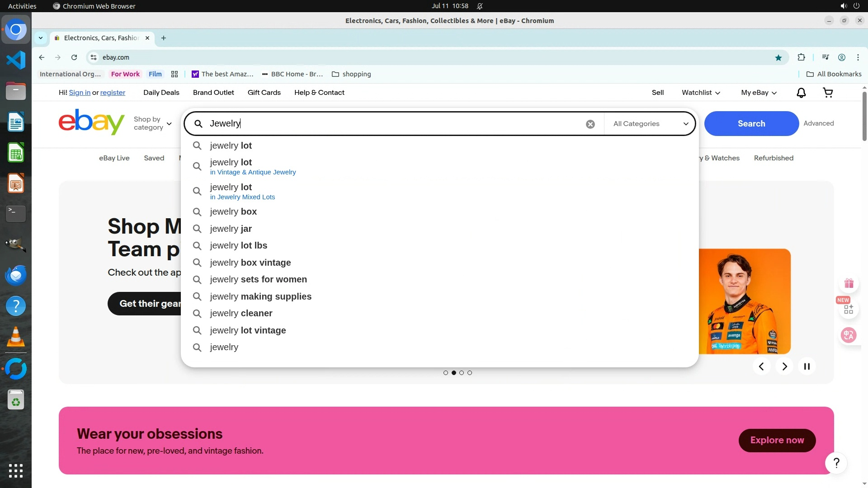This screenshot has height=488, width=868.
Task: Launch VLC from the Ubuntu dock
Action: (x=16, y=337)
